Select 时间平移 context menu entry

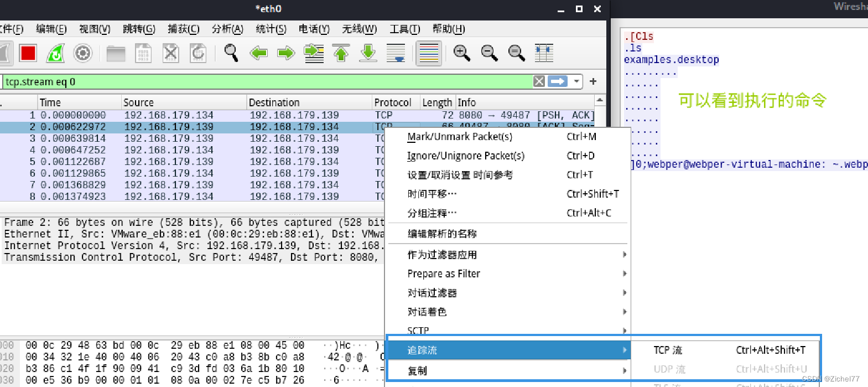[x=508, y=194]
